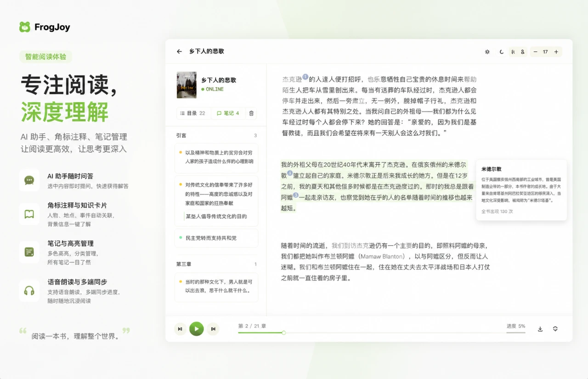
Task: Switch to dark mode moon icon
Action: 502,52
